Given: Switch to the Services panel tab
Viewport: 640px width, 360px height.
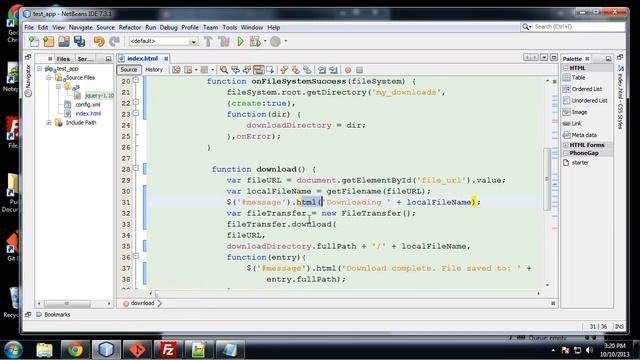Looking at the screenshot, I should [85, 59].
